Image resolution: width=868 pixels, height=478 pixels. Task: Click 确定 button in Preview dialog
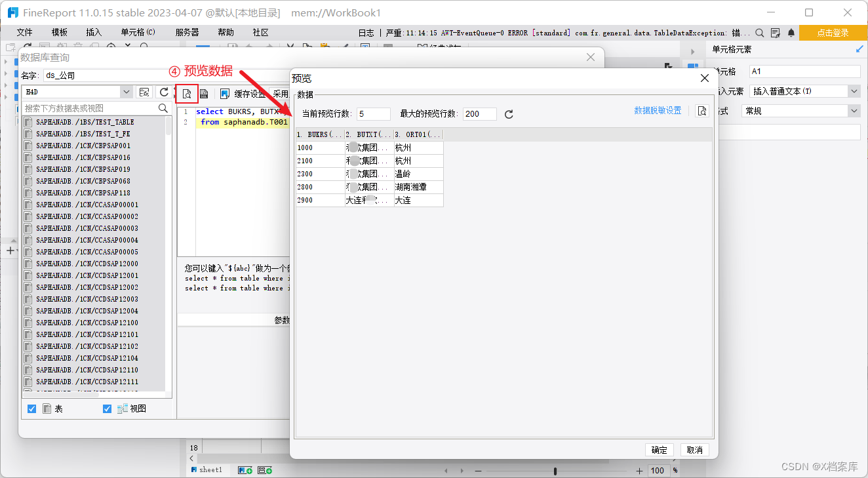point(660,450)
